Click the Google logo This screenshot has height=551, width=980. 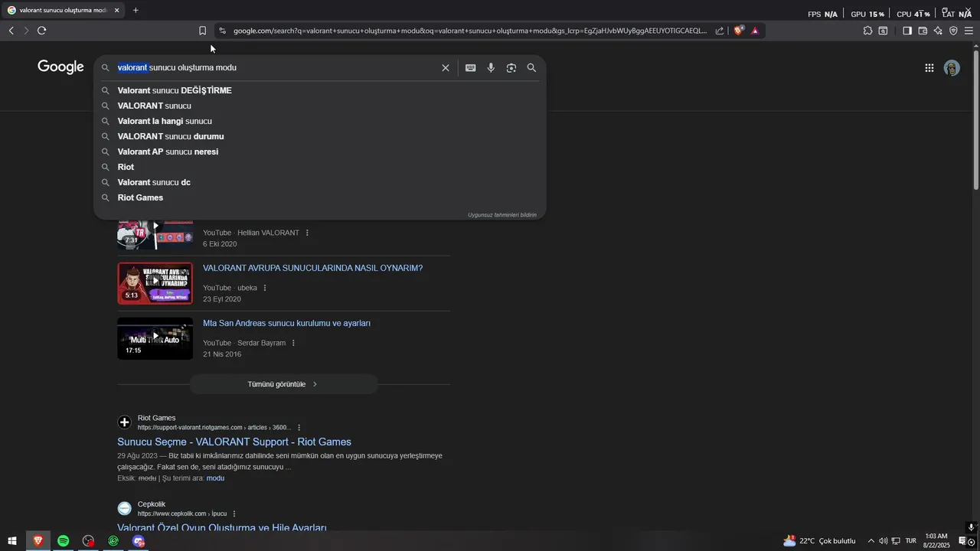coord(60,67)
